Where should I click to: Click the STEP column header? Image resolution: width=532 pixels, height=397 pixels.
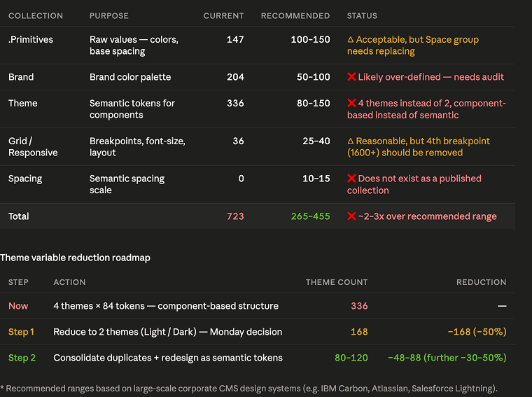[x=18, y=282]
